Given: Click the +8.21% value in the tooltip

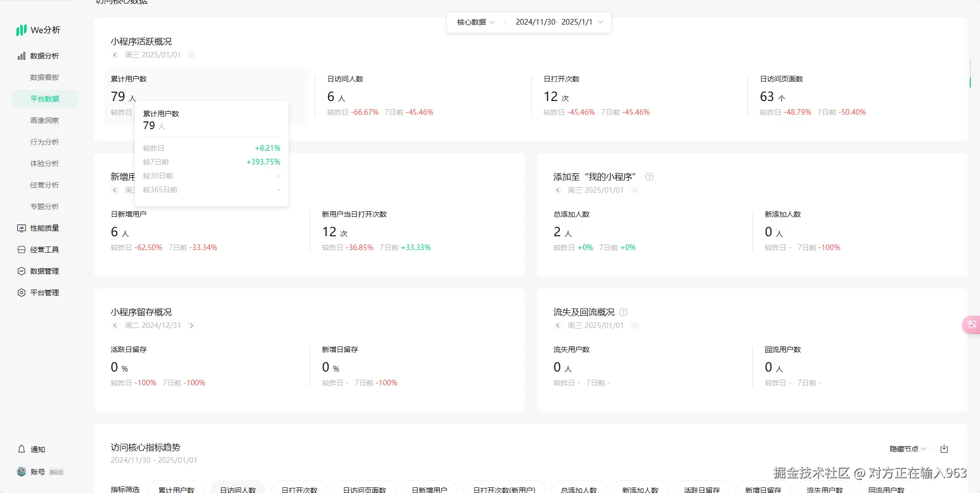Looking at the screenshot, I should [268, 148].
